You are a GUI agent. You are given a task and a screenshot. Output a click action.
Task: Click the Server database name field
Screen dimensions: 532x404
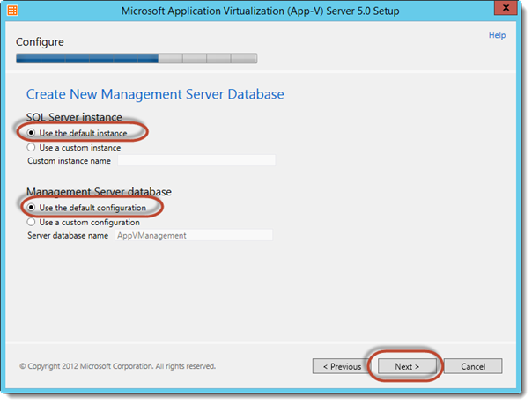[194, 235]
